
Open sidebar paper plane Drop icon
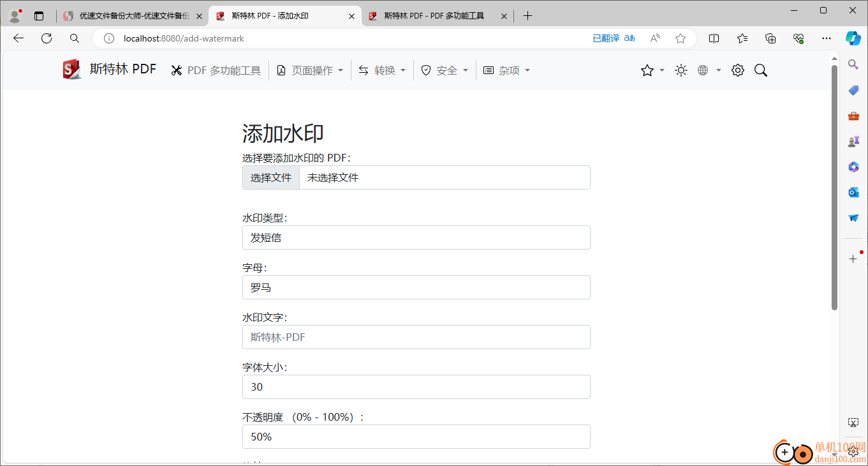853,218
